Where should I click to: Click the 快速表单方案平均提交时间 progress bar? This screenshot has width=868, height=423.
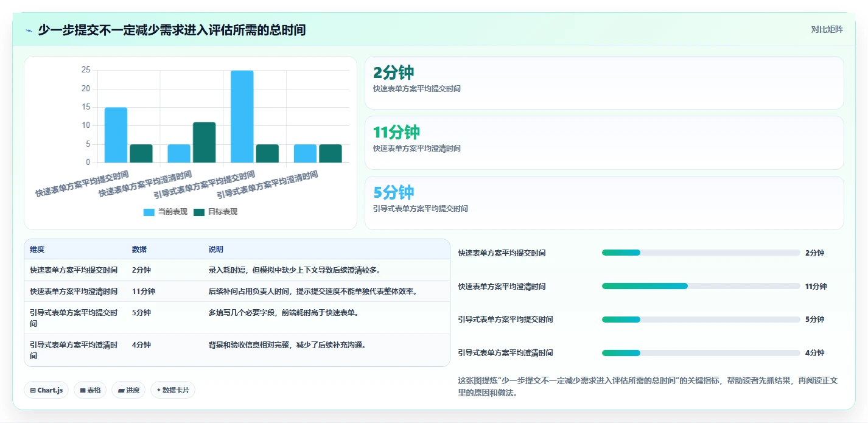(x=701, y=253)
